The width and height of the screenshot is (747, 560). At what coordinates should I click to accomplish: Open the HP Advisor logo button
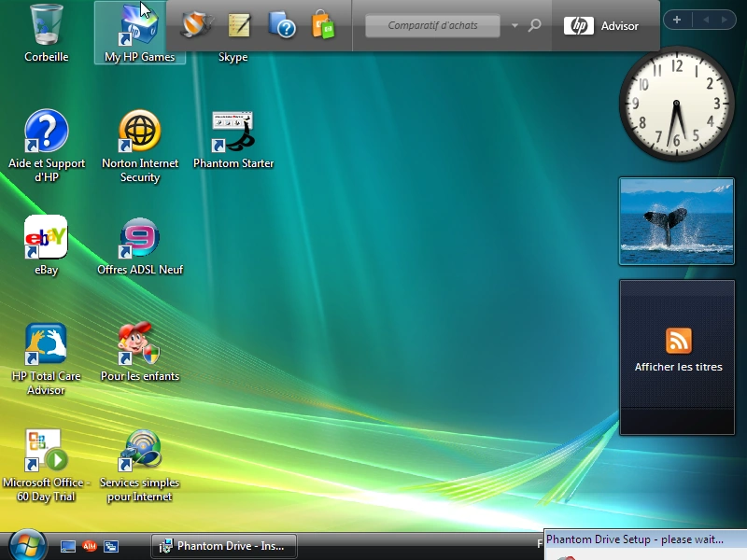(601, 26)
